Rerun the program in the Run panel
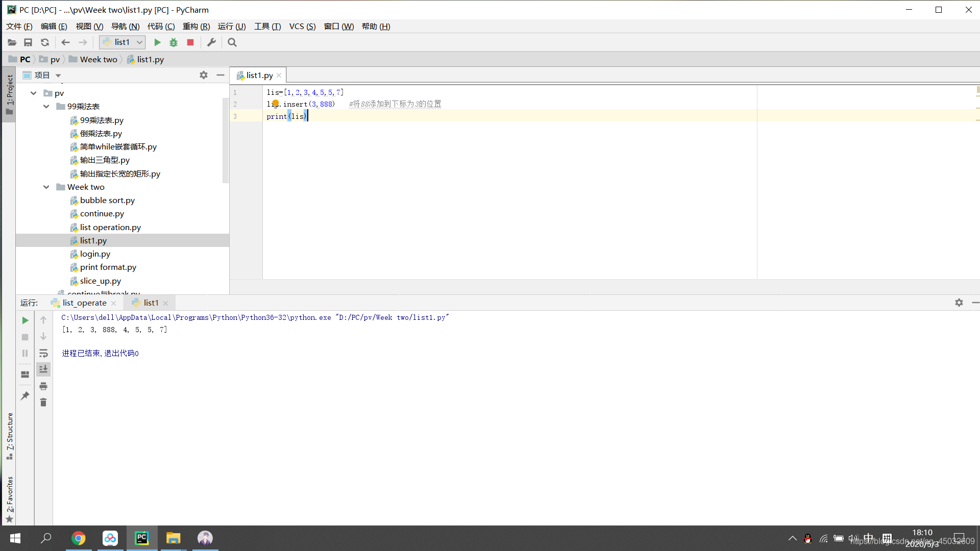Screen dimensions: 980x551 [25, 320]
